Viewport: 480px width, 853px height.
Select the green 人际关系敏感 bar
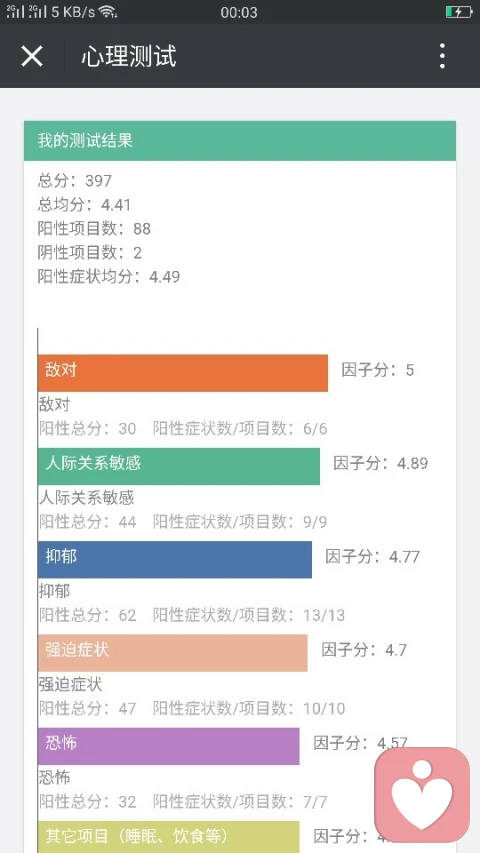[179, 466]
